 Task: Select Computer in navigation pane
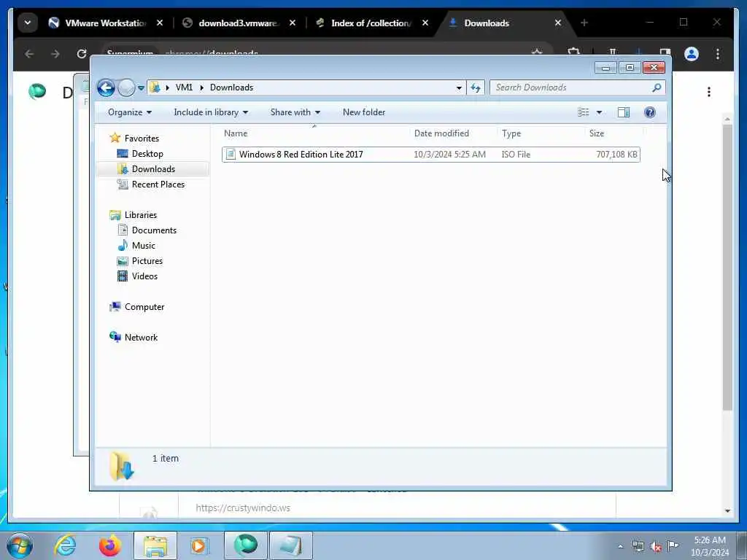(x=144, y=307)
